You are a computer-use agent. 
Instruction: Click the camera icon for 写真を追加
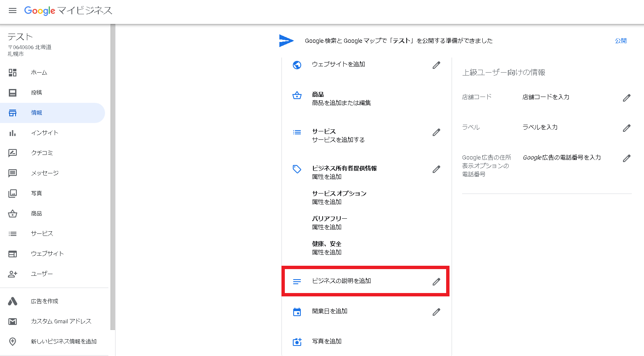point(297,342)
